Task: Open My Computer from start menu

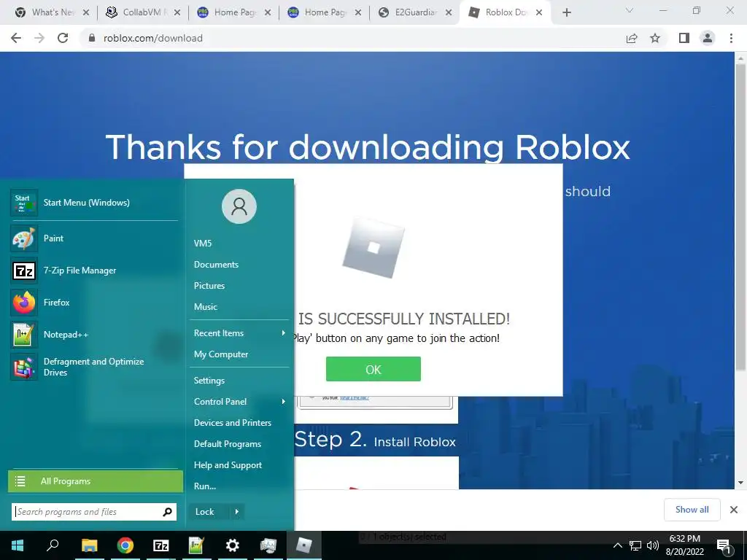Action: 220,354
